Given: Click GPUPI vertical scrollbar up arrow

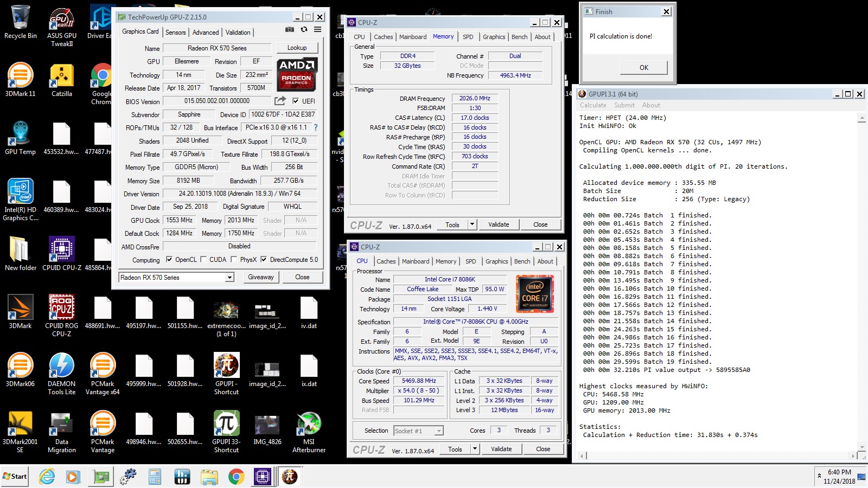Looking at the screenshot, I should [x=862, y=118].
